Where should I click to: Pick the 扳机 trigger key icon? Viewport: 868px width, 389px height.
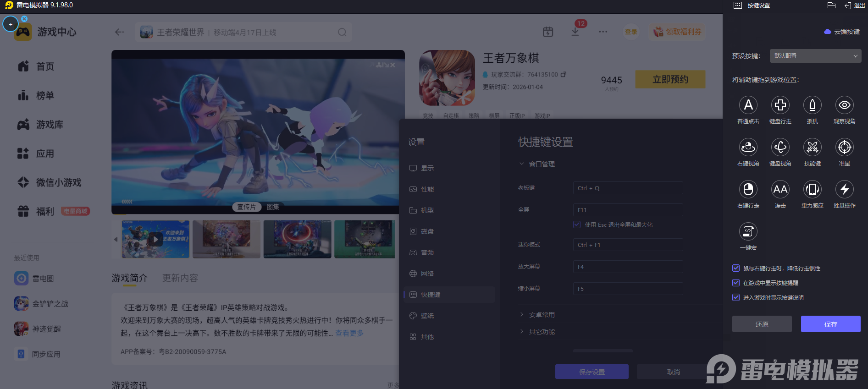tap(813, 105)
